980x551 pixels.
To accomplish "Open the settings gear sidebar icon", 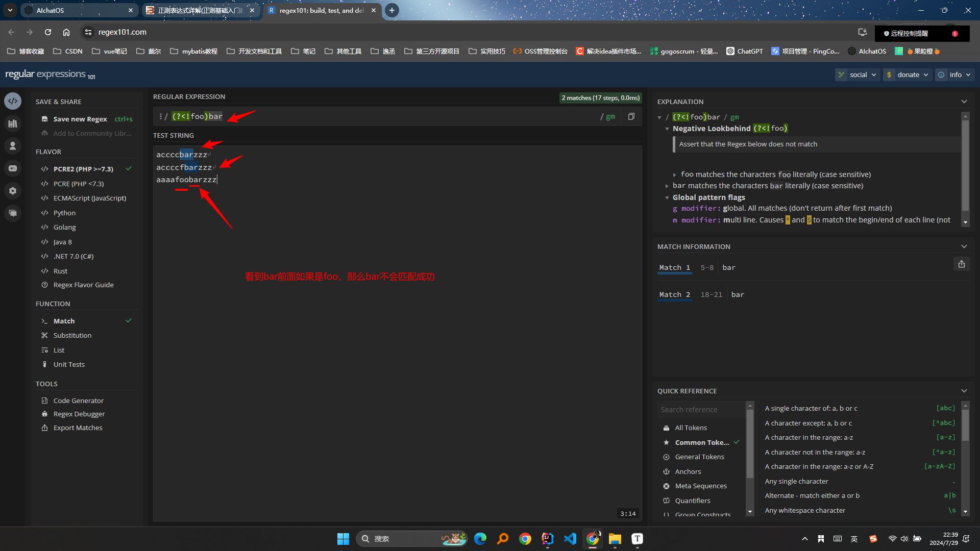I will tap(13, 191).
